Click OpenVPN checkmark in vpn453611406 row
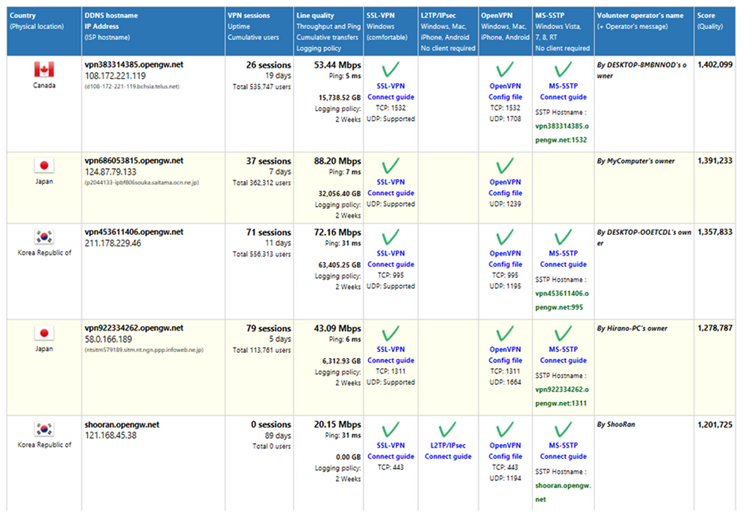This screenshot has height=519, width=752. click(x=505, y=237)
